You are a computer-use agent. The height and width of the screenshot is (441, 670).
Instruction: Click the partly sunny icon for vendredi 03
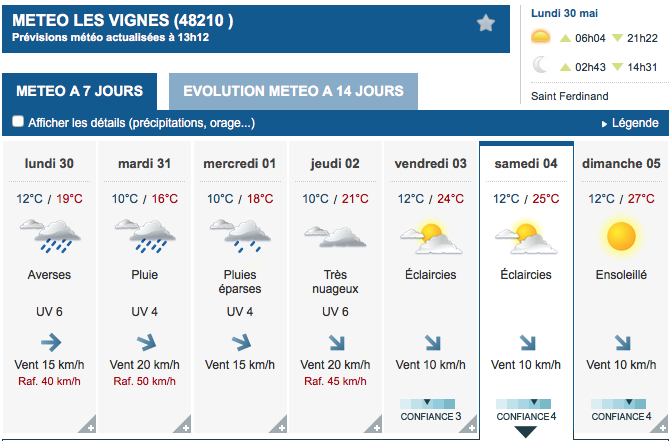click(x=431, y=238)
